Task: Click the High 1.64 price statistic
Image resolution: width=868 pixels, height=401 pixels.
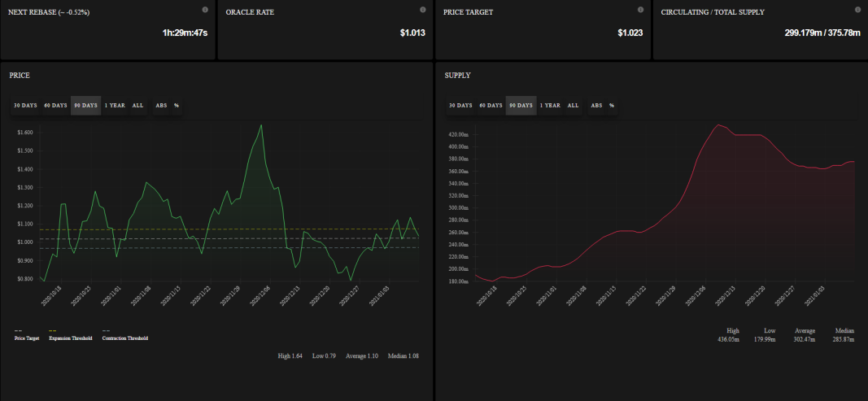Action: point(290,356)
